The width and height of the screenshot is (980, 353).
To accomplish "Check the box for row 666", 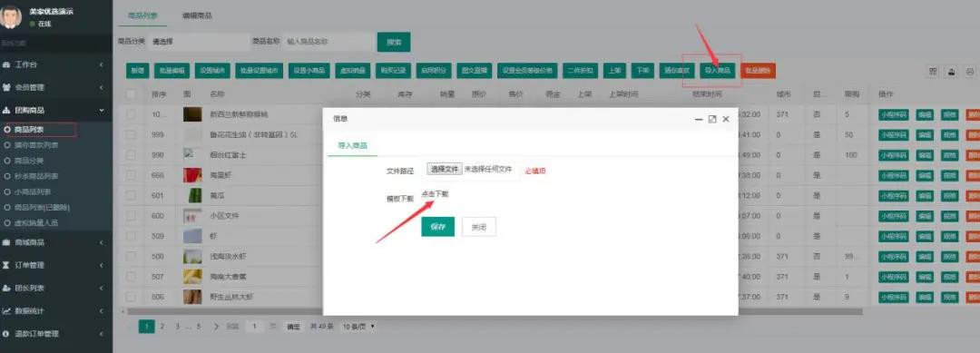I will (131, 175).
